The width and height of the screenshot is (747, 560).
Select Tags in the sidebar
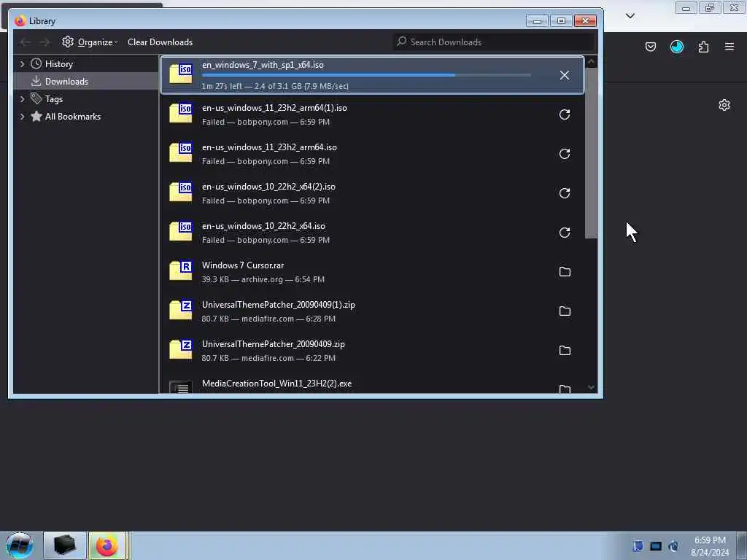point(54,99)
